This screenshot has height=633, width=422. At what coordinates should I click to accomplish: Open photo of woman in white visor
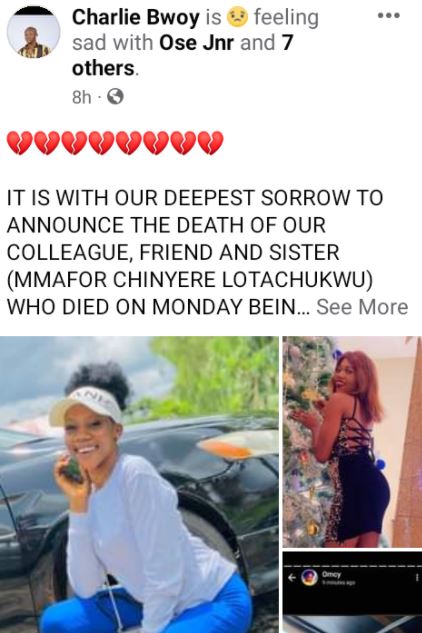tap(139, 484)
